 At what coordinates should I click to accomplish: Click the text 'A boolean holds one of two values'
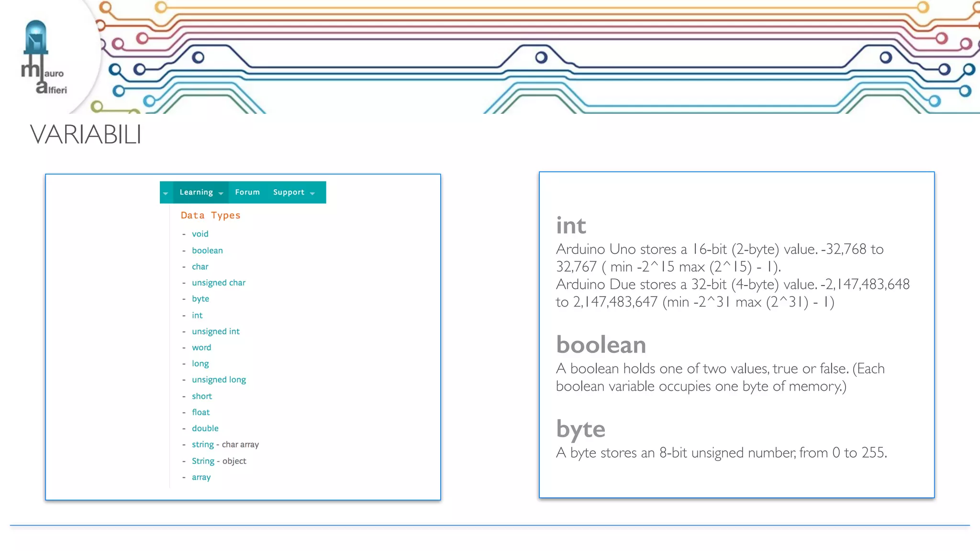(662, 369)
